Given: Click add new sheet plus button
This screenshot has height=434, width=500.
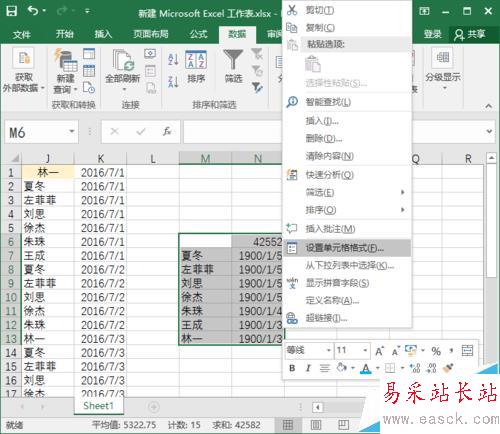Looking at the screenshot, I should [x=154, y=407].
